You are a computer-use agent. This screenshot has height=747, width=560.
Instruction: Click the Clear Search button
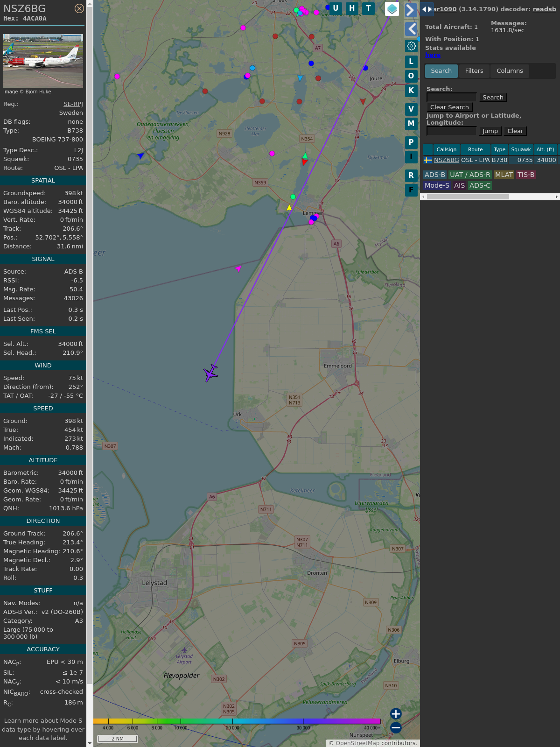(449, 107)
